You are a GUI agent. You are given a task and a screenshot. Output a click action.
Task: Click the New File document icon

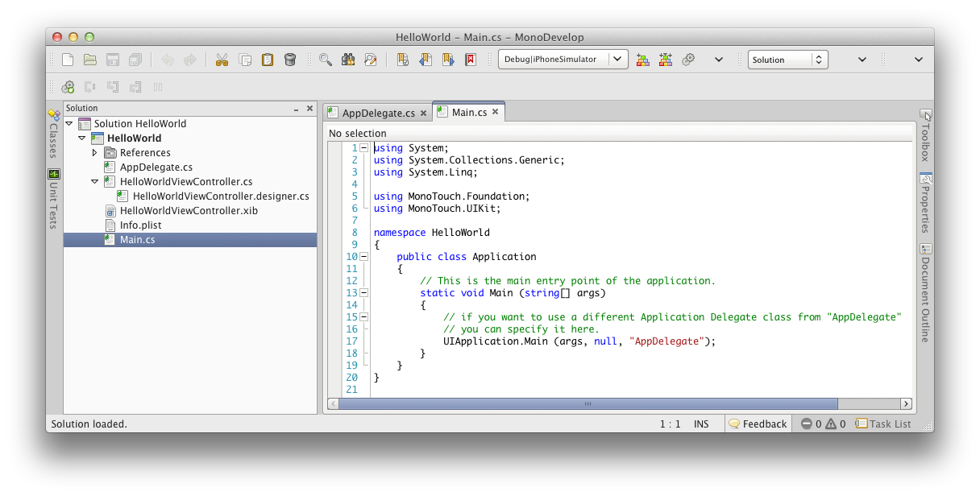click(68, 59)
